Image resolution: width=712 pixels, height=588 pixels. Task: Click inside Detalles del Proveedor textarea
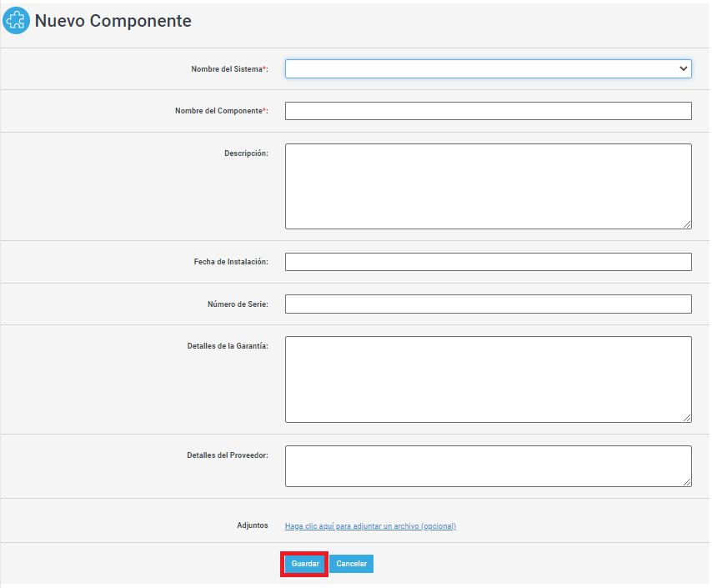tap(488, 466)
